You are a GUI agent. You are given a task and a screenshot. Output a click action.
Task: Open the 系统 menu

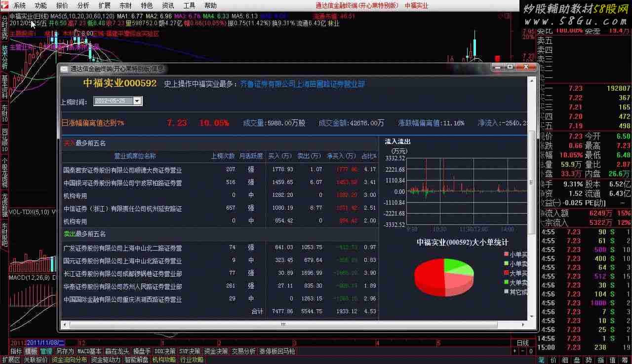[x=20, y=6]
